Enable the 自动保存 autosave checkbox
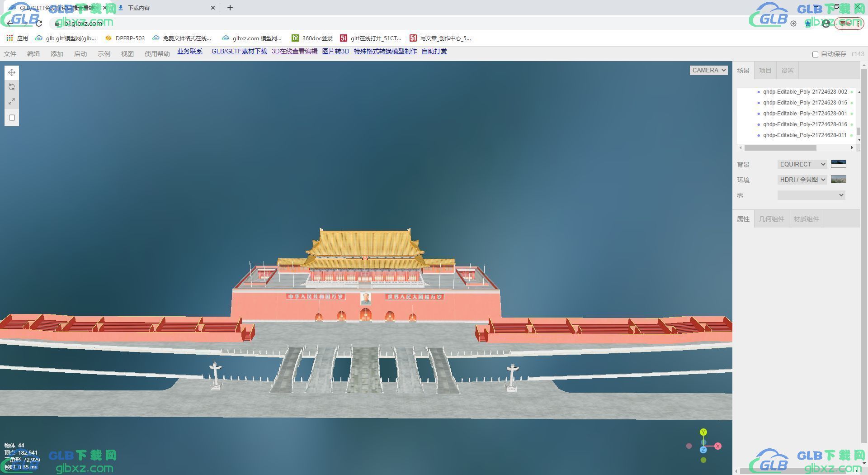Viewport: 868px width, 475px height. tap(815, 54)
